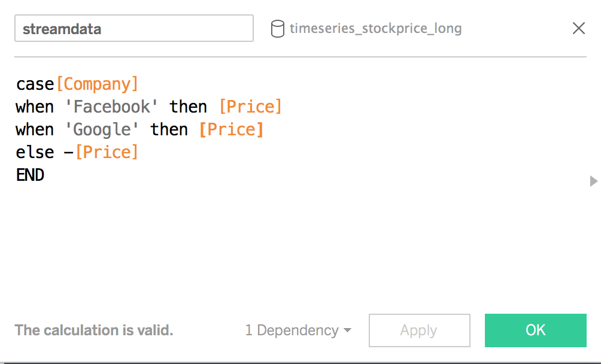Screen dimensions: 601x364
Task: Click the [Company] field in the formula
Action: pyautogui.click(x=97, y=84)
